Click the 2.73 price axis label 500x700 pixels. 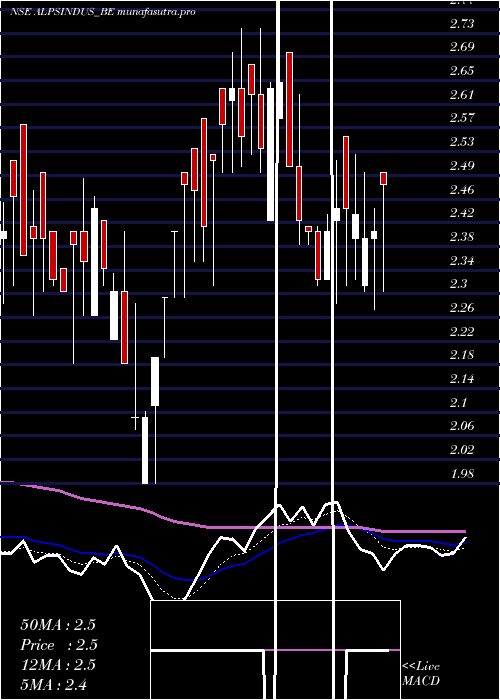click(462, 24)
